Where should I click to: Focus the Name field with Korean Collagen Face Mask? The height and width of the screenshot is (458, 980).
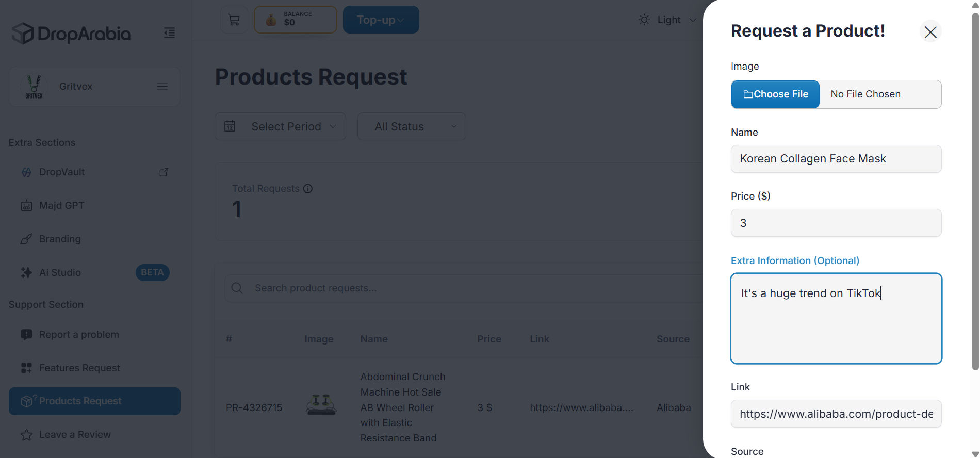point(836,159)
